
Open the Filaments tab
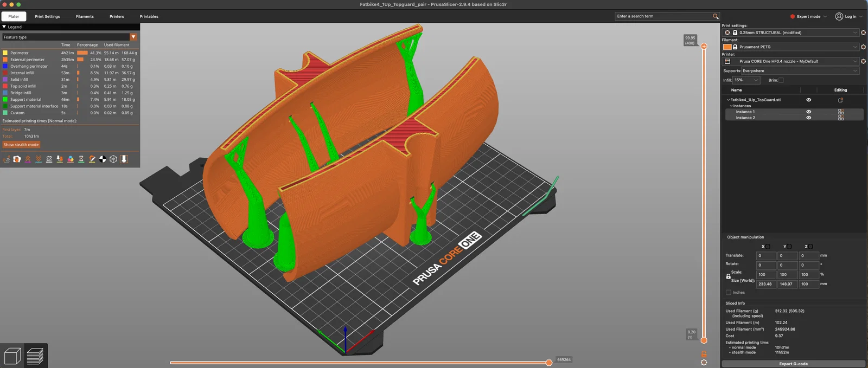tap(85, 16)
